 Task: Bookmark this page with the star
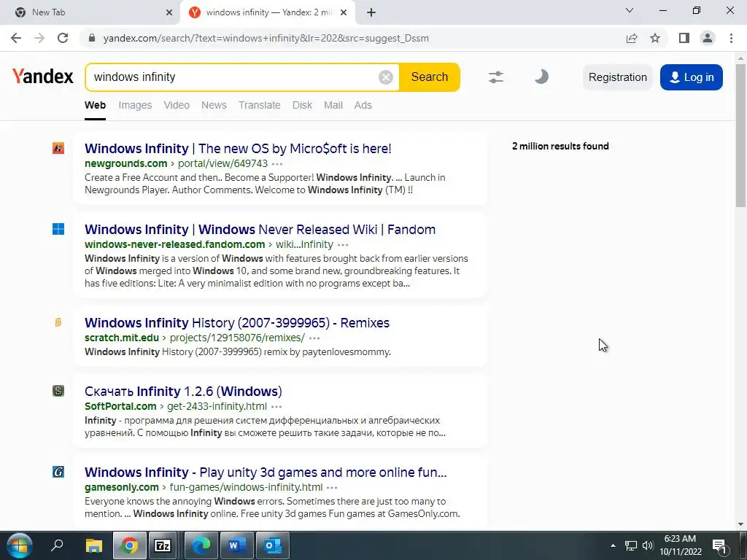coord(655,38)
